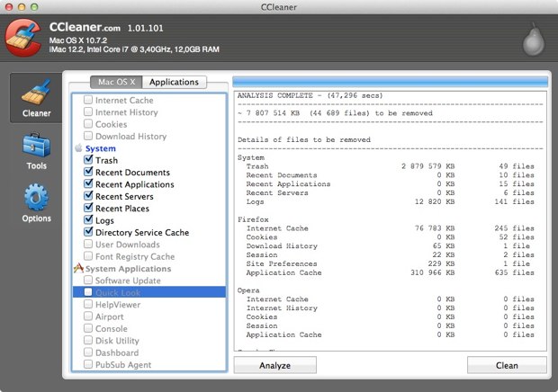Select the Mac OS X tab
This screenshot has height=392, width=558.
point(117,83)
